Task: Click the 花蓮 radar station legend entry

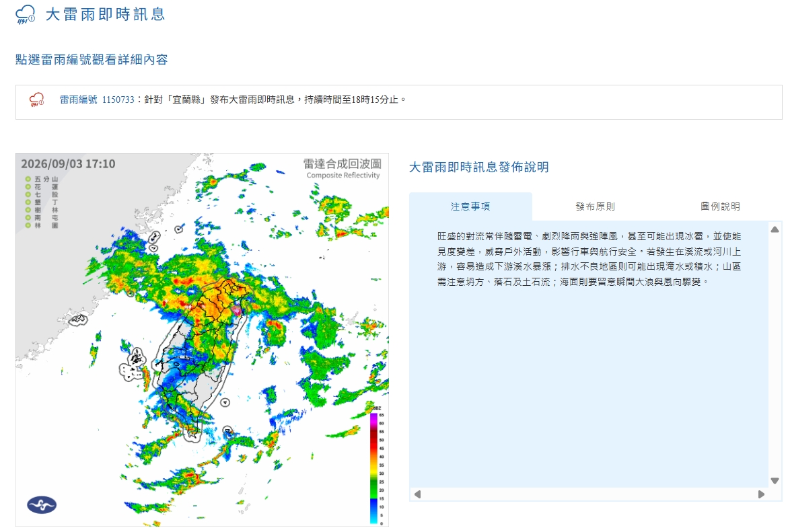Action: coord(42,187)
